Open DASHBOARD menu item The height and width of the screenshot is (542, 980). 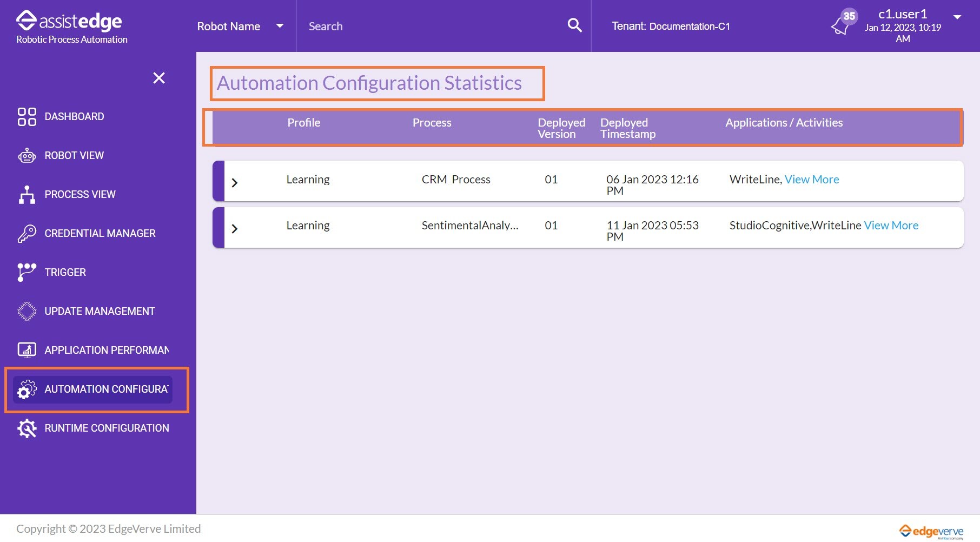click(x=74, y=117)
